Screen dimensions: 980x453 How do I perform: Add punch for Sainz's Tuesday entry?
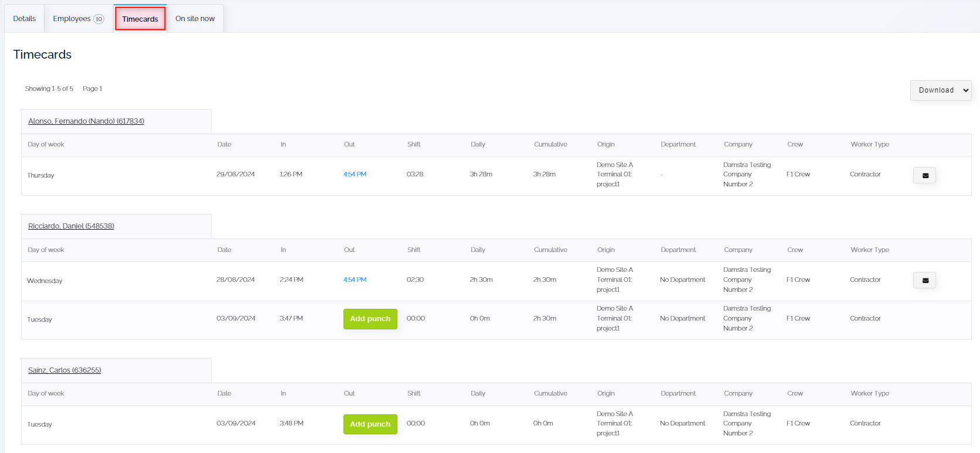370,424
